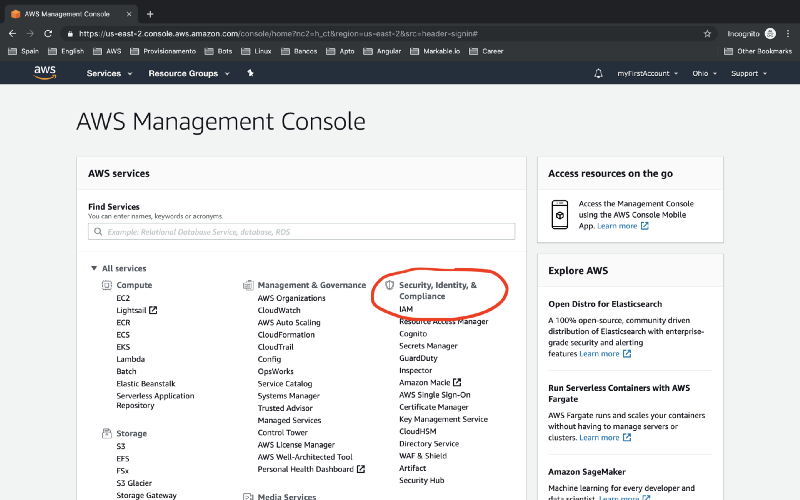Reload the page using refresh icon
Image resolution: width=800 pixels, height=500 pixels.
[x=48, y=34]
